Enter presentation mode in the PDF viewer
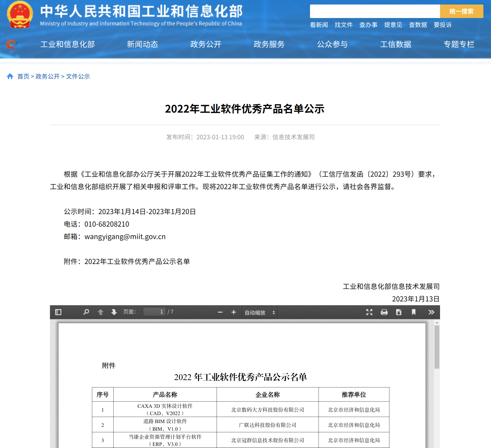The image size is (491, 448). (369, 312)
